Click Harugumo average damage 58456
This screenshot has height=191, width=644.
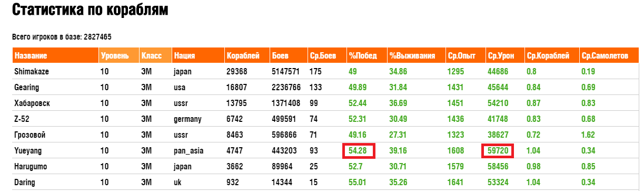[x=498, y=167]
